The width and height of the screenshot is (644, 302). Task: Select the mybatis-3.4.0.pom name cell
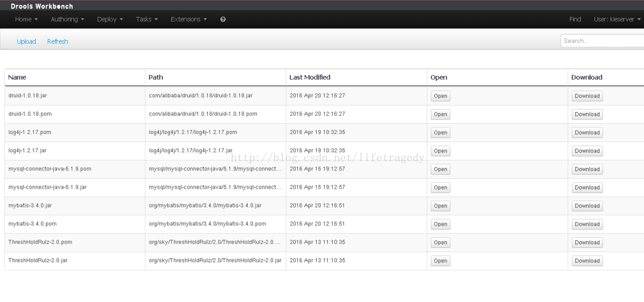[x=75, y=224]
